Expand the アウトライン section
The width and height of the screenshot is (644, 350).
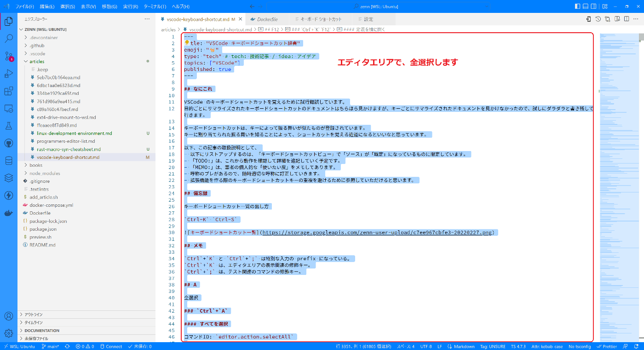(86, 315)
